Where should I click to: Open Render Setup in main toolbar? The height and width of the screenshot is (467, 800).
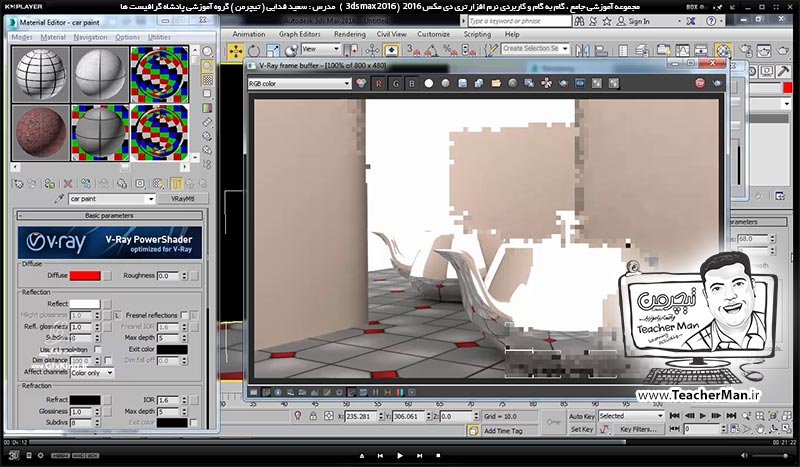(746, 50)
